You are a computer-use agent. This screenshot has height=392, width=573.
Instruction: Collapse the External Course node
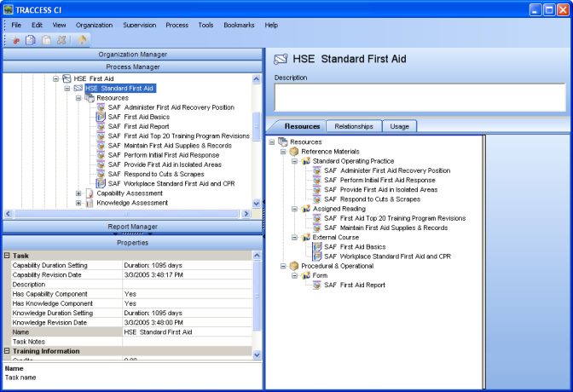pos(294,238)
